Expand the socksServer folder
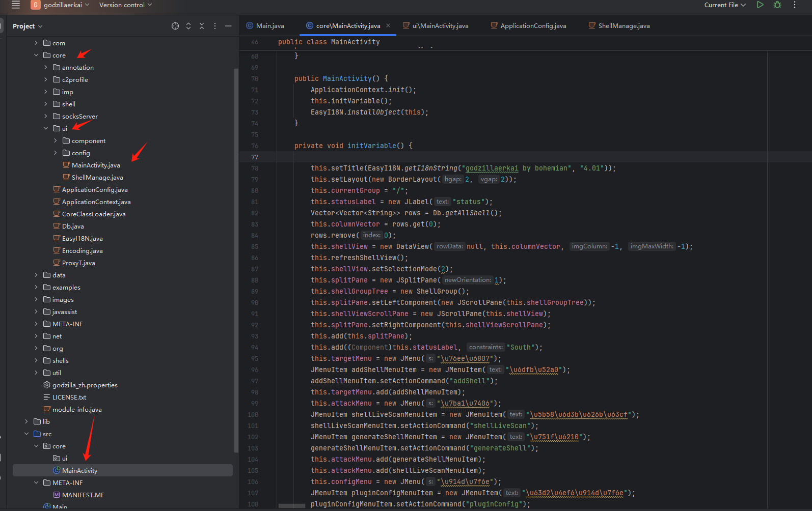The width and height of the screenshot is (812, 511). (46, 117)
